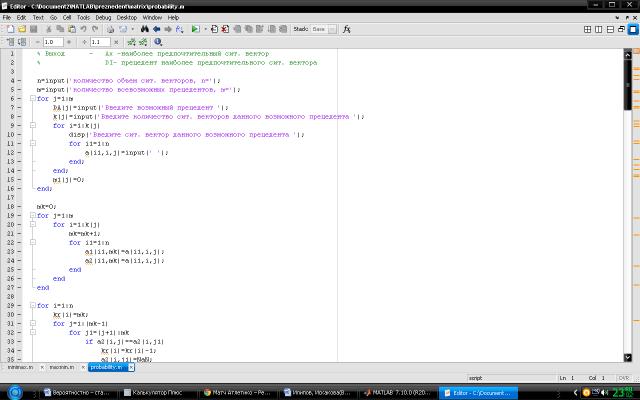Click the 1.0 cell increment input field
The height and width of the screenshot is (400, 640).
[x=55, y=43]
